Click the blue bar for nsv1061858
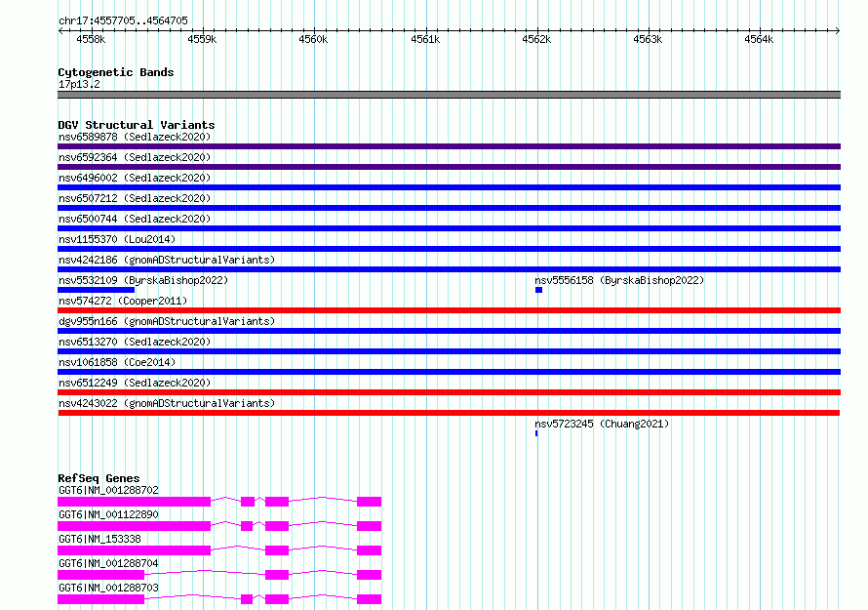The height and width of the screenshot is (610, 868). coord(449,372)
